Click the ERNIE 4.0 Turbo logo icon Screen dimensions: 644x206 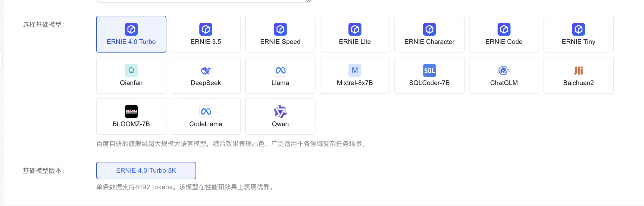tap(131, 29)
